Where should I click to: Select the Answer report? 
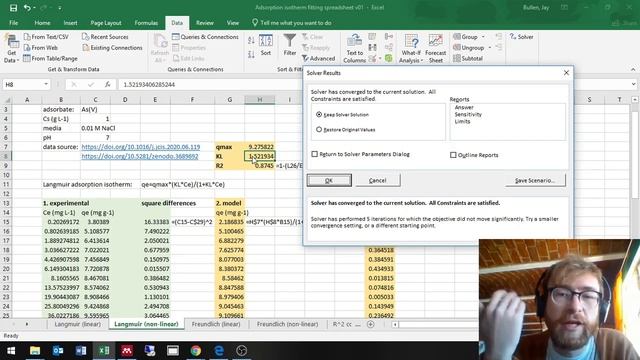pyautogui.click(x=464, y=107)
